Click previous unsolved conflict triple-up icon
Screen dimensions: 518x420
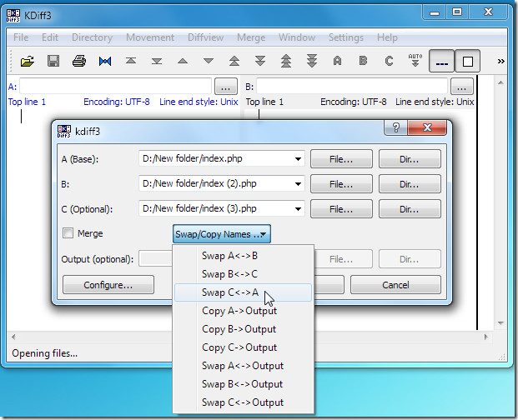point(286,61)
